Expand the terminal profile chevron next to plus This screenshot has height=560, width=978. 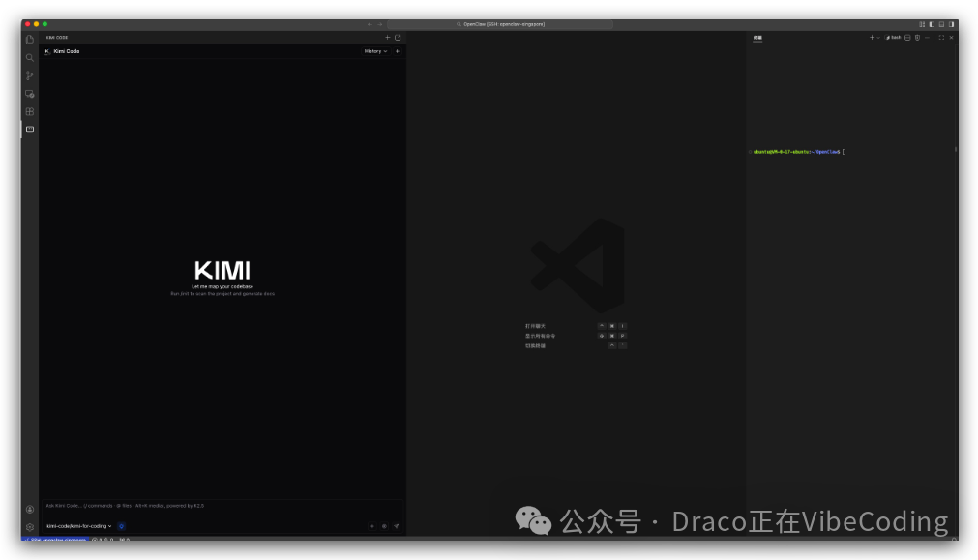coord(878,37)
